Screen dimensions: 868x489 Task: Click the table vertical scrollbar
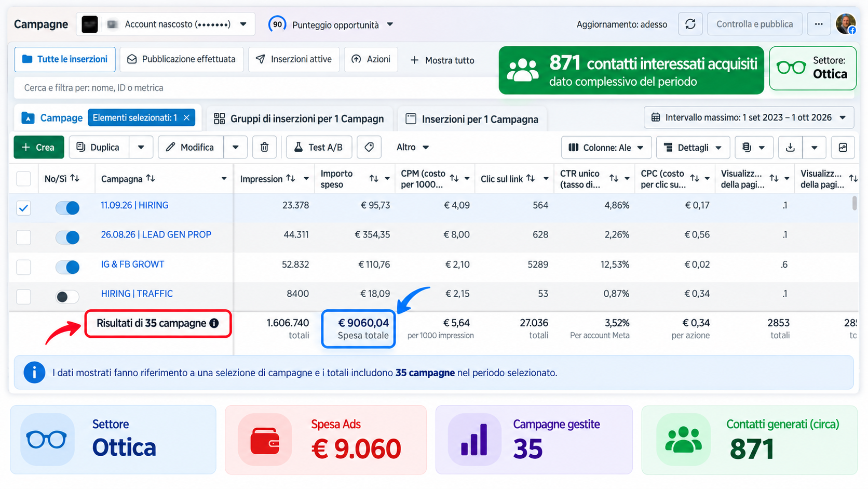tap(855, 203)
